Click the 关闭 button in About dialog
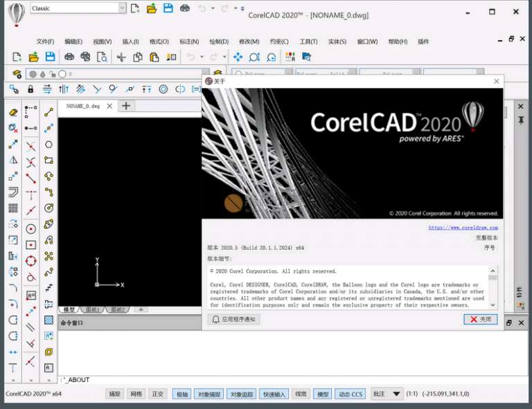532x409 pixels. coord(481,319)
